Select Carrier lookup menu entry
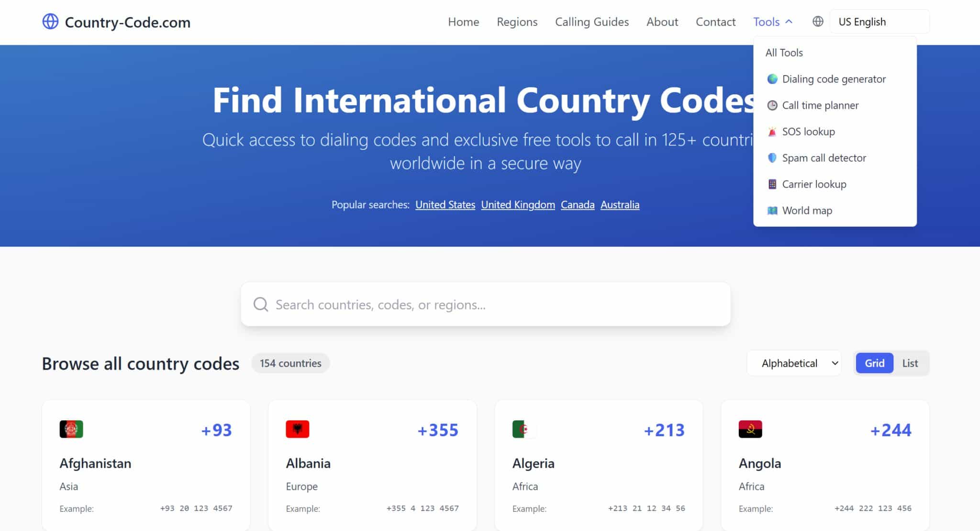980x531 pixels. click(x=835, y=184)
